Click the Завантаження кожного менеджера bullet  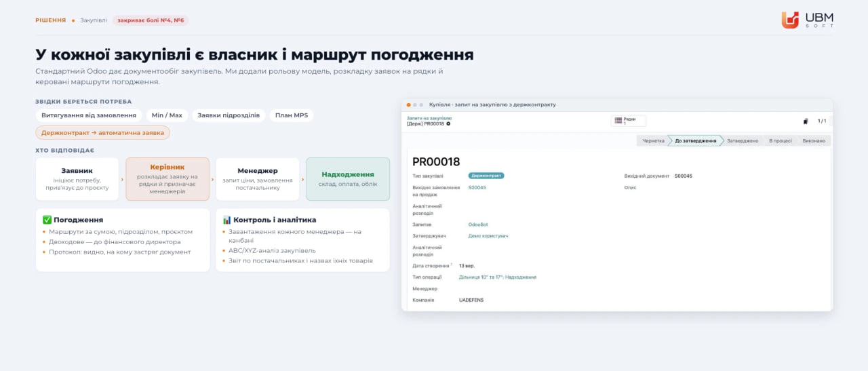point(296,235)
